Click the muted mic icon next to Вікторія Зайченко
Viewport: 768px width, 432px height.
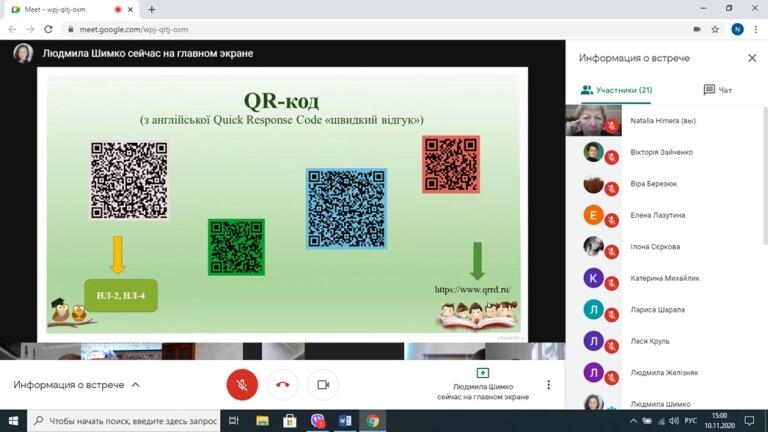[611, 157]
